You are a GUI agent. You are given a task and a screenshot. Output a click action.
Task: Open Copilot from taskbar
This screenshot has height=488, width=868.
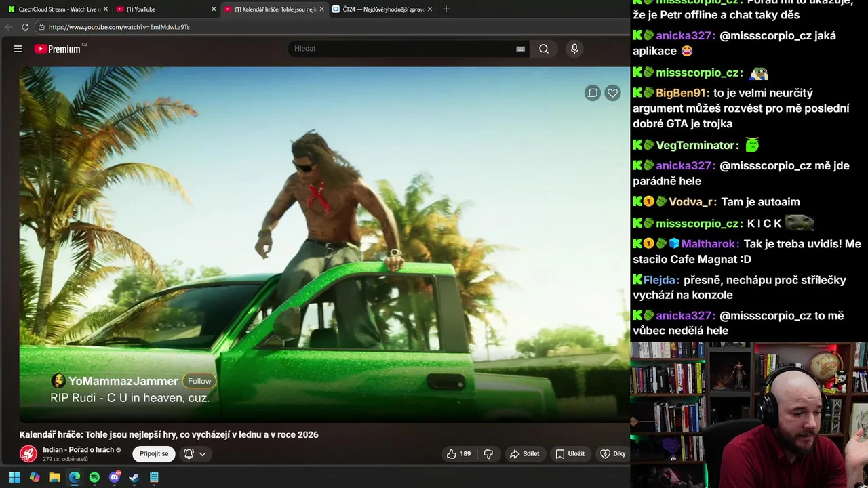[35, 477]
